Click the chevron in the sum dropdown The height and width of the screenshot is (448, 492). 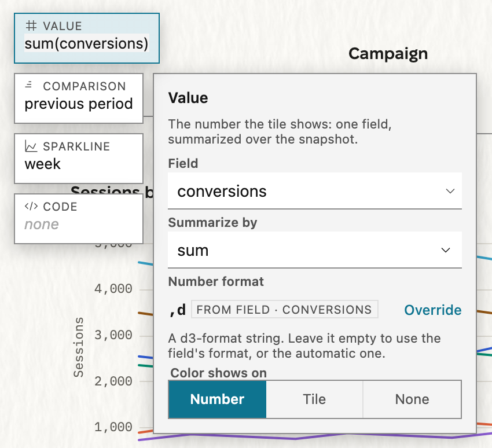pyautogui.click(x=446, y=250)
